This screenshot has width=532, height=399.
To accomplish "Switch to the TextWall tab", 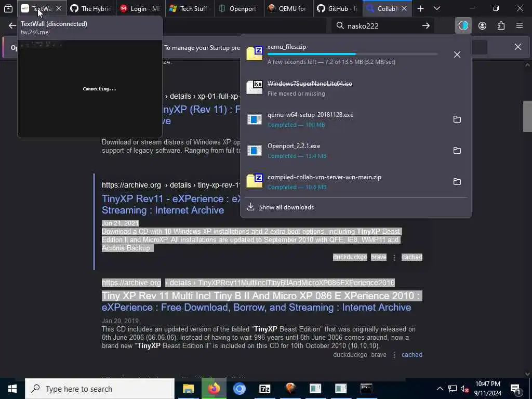I will [x=42, y=8].
